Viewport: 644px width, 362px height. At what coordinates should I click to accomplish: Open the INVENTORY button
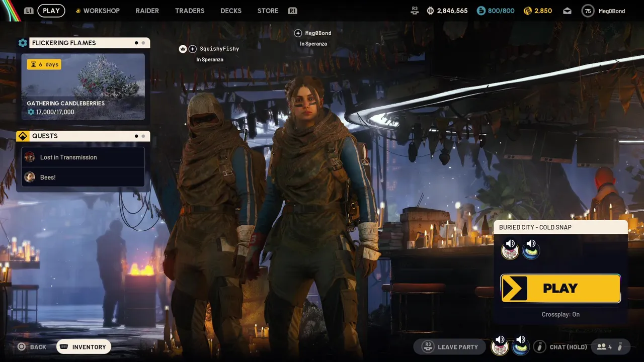84,347
